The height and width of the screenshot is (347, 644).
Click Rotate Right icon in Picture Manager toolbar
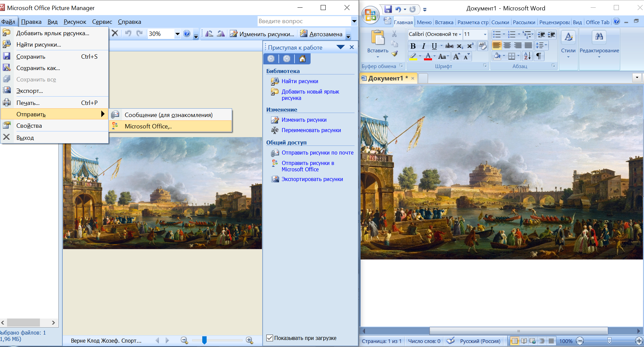221,34
